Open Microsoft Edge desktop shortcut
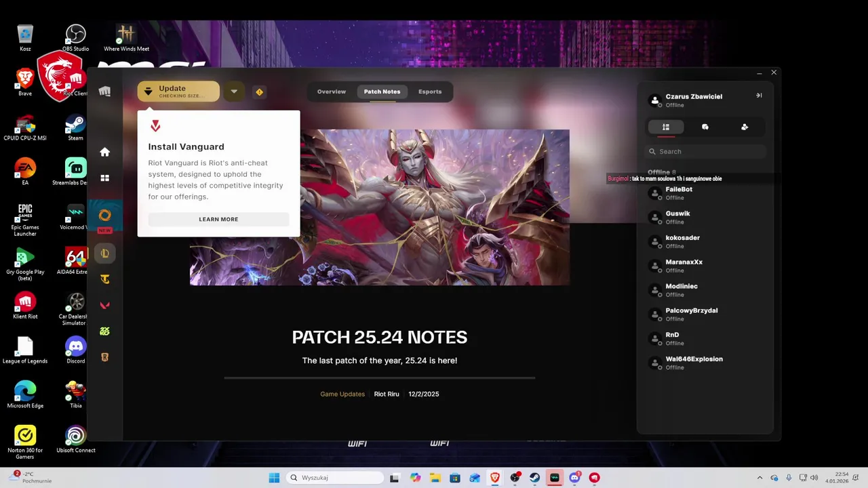Screen dimensions: 868x488 tap(25, 395)
